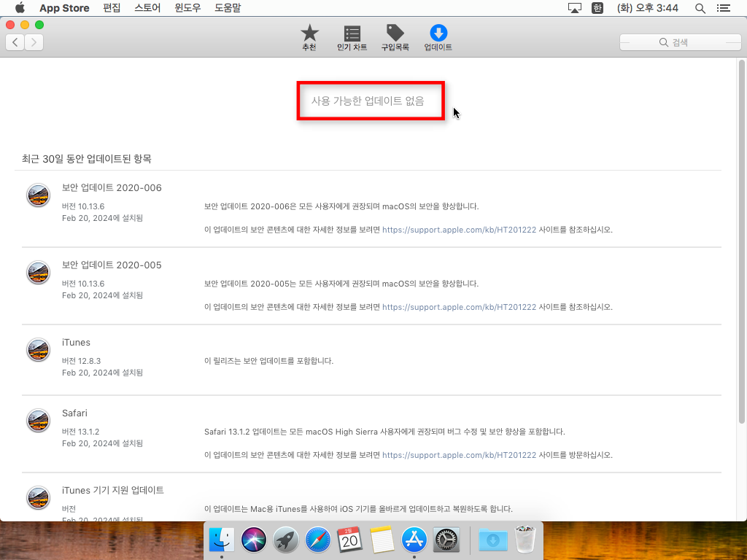The height and width of the screenshot is (560, 747).
Task: Open support link under 보안 업데이트 2020-006
Action: tap(460, 230)
